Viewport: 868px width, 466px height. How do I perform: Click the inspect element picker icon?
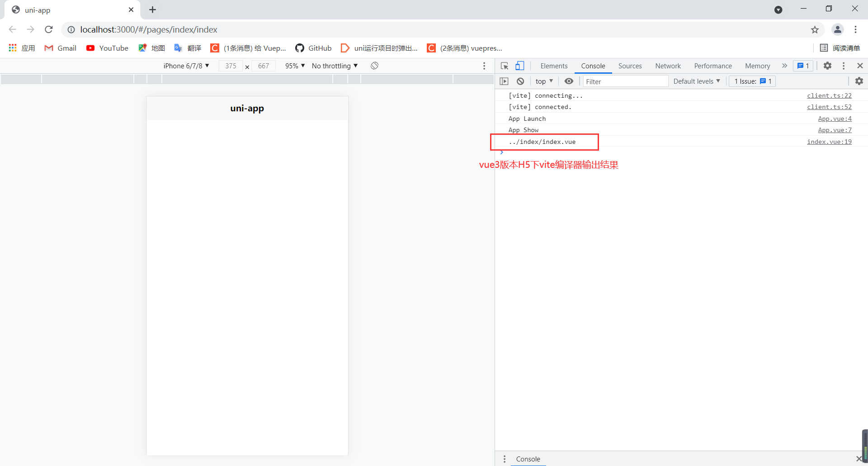point(505,66)
